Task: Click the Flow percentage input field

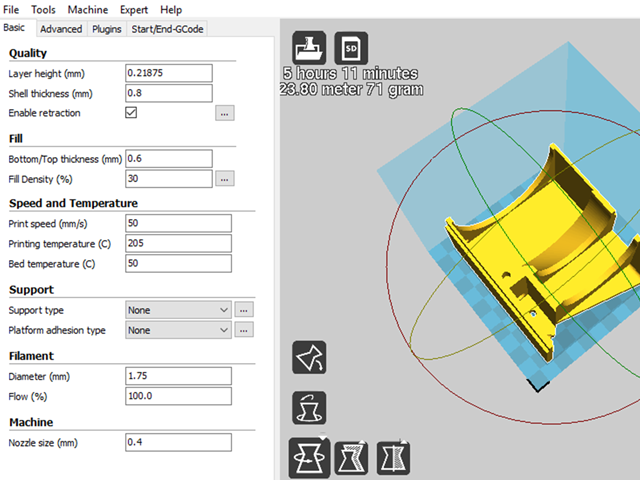Action: pos(178,396)
